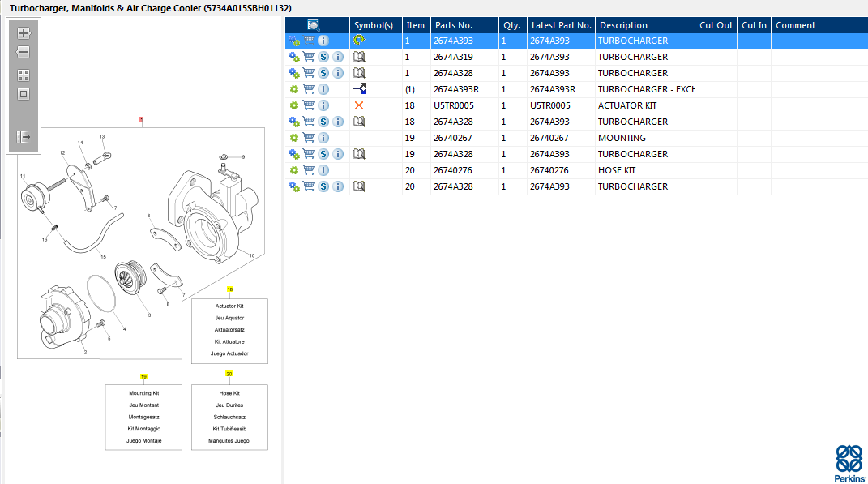868x484 pixels.
Task: Click the gears icon on 2674A319 row
Action: pos(294,57)
